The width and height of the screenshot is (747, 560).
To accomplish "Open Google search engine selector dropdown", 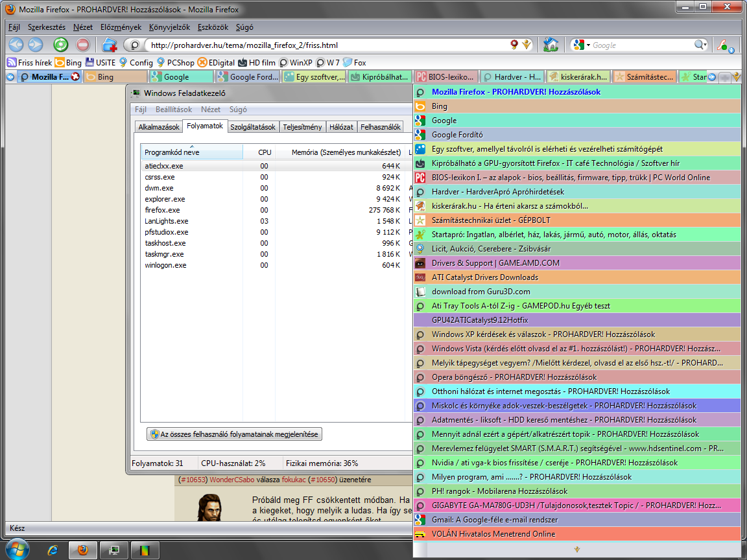I will (x=581, y=45).
